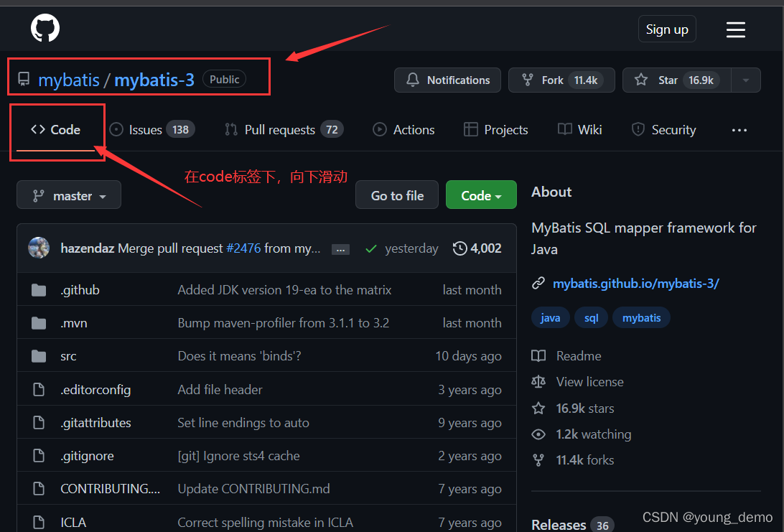Open the green Code dropdown
This screenshot has width=784, height=532.
tap(480, 195)
